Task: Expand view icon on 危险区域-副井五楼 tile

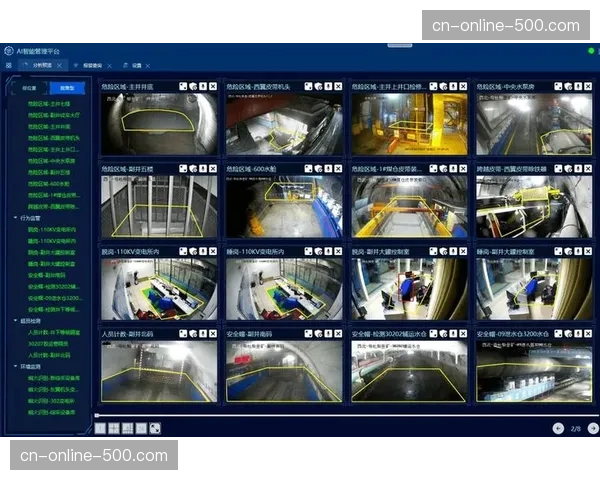Action: coord(183,169)
